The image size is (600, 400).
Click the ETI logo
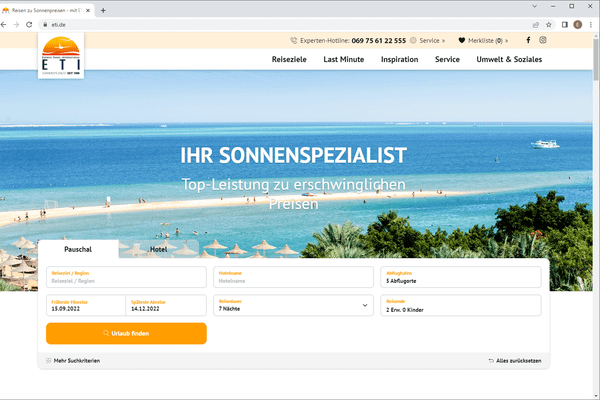pos(61,56)
